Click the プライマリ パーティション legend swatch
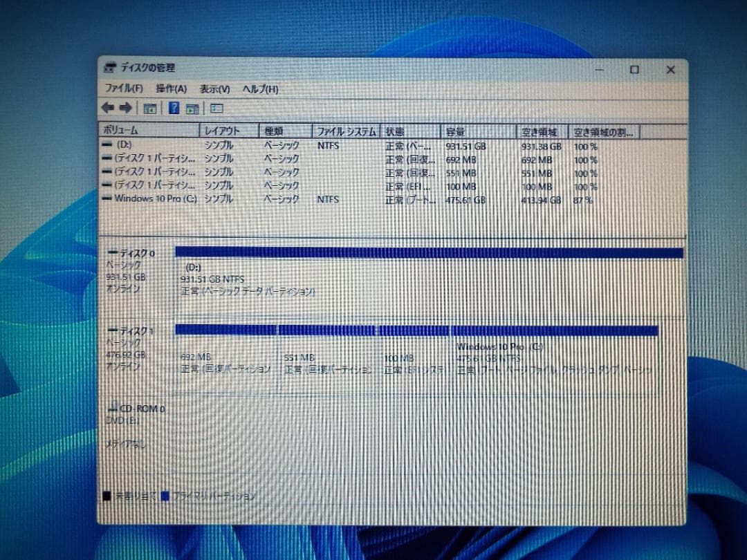Viewport: 747px width, 560px height. coord(165,495)
